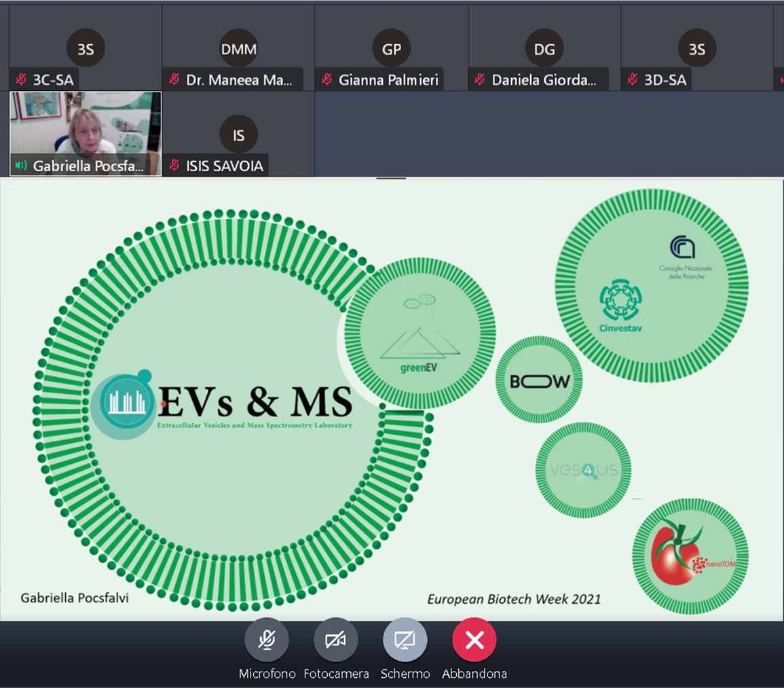784x688 pixels.
Task: Click the 'ISIS SAVOIA' name label
Action: (225, 166)
